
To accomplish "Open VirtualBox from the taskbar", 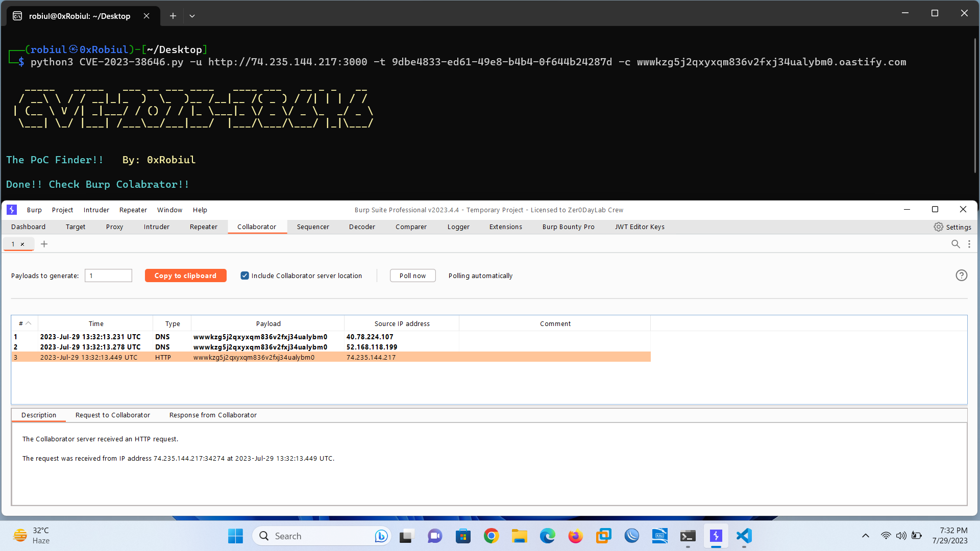I will (x=603, y=536).
